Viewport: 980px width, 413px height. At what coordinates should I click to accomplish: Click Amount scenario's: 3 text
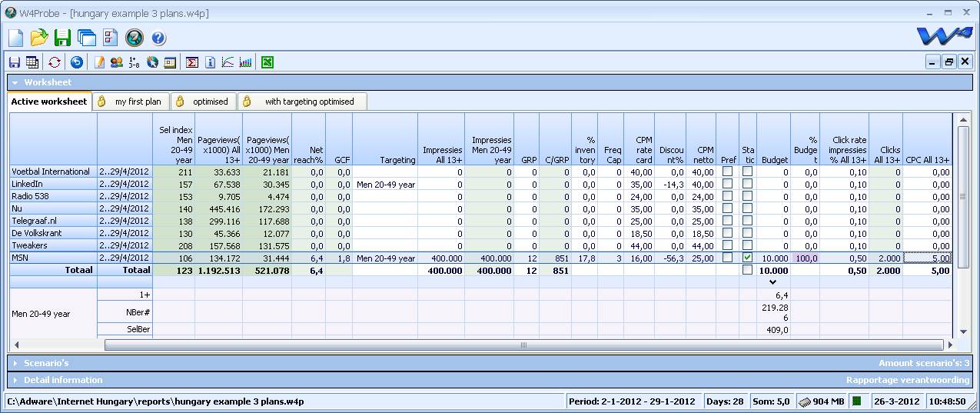pyautogui.click(x=924, y=363)
